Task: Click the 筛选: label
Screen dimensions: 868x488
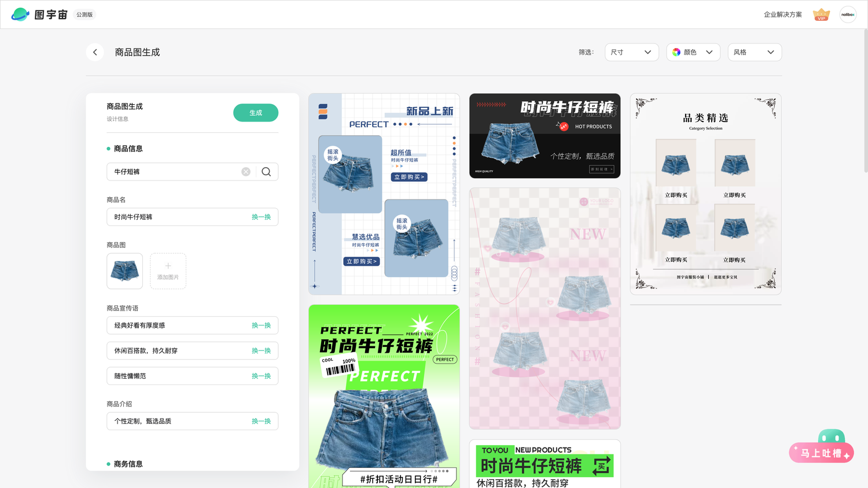Action: [x=586, y=52]
